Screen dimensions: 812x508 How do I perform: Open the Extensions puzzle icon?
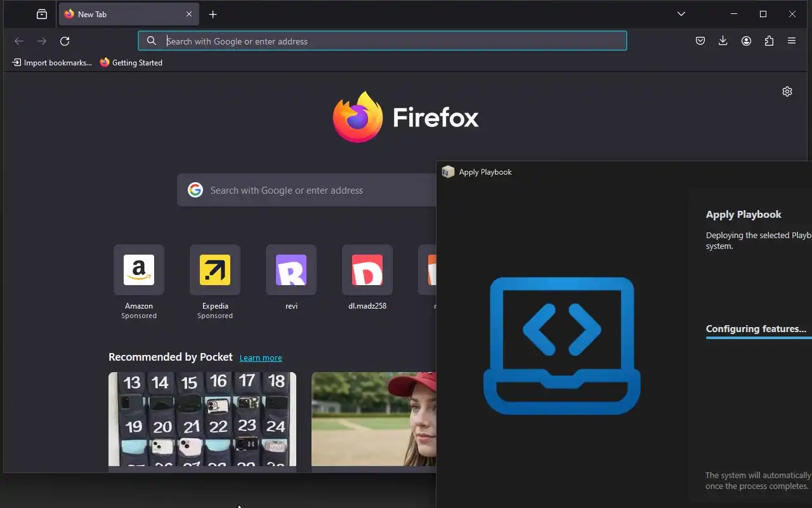769,41
